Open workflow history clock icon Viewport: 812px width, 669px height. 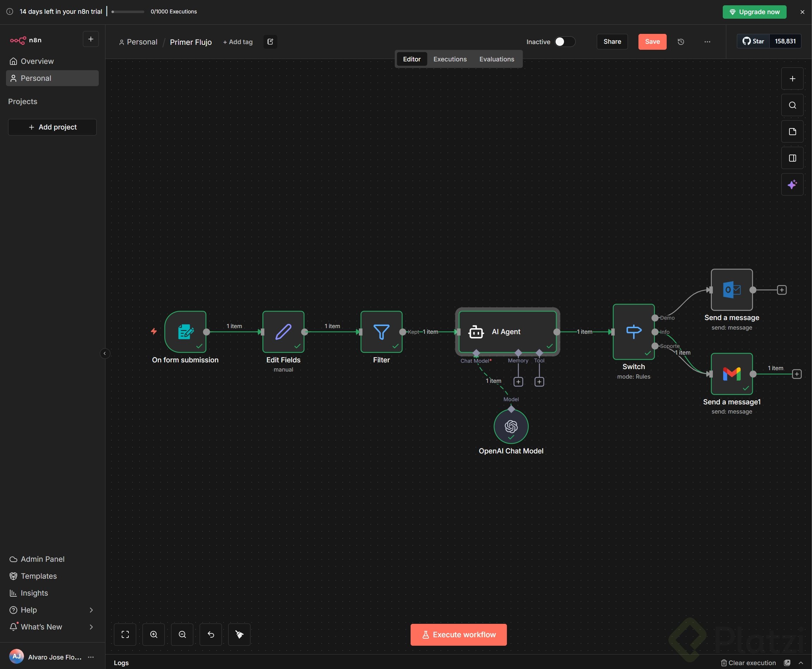(681, 42)
